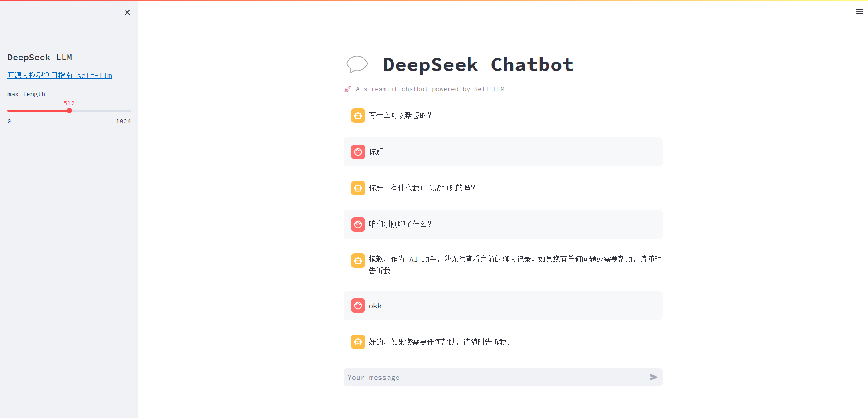Viewport: 868px width, 418px height.
Task: Open the hamburger main menu
Action: coord(859,11)
